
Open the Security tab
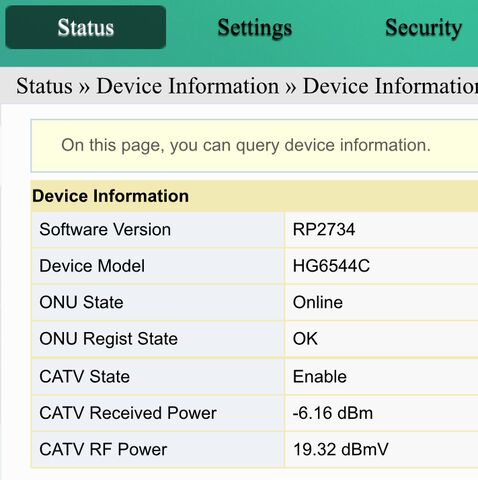[x=424, y=28]
